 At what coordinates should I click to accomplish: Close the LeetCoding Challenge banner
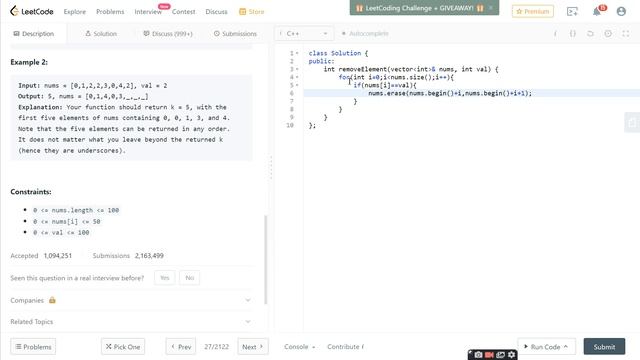point(491,8)
